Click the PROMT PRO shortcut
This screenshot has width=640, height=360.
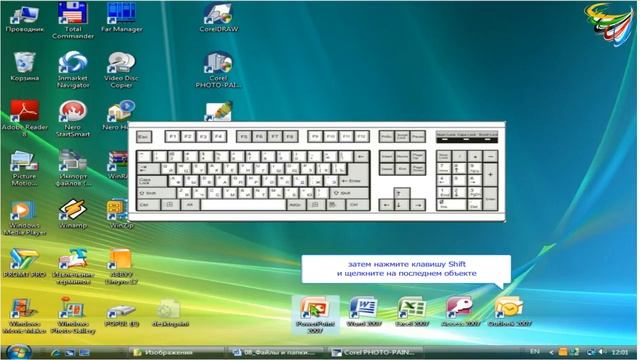tap(24, 263)
